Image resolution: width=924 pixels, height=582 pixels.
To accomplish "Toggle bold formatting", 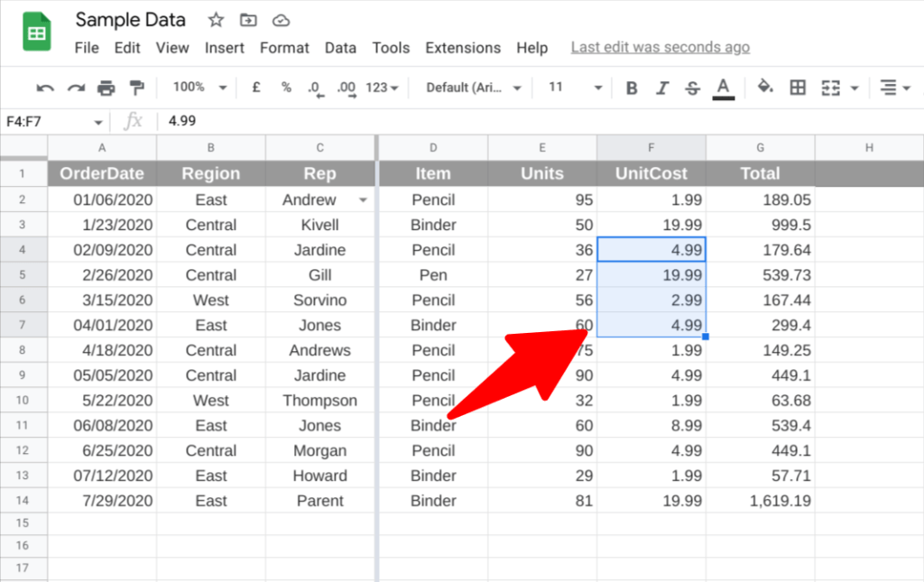I will 633,88.
